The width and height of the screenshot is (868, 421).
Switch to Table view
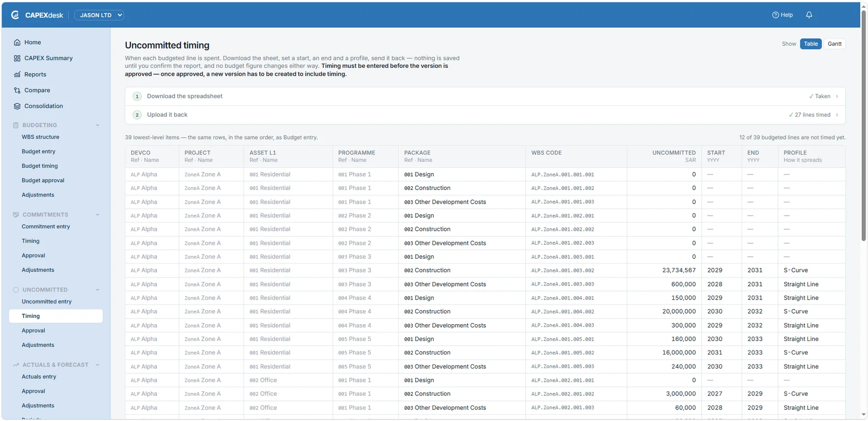pos(811,44)
